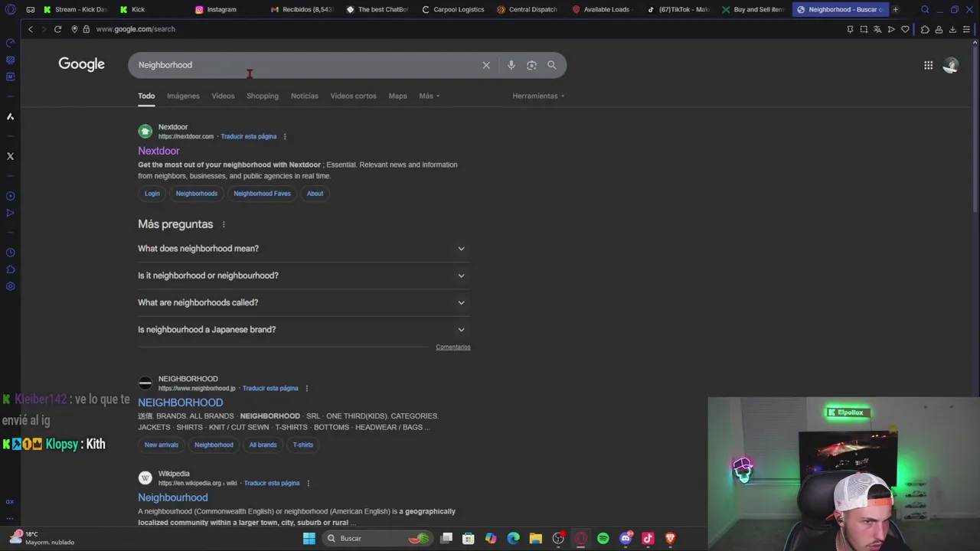This screenshot has height=551, width=980.
Task: Open more options next to Más preguntas
Action: pyautogui.click(x=224, y=224)
